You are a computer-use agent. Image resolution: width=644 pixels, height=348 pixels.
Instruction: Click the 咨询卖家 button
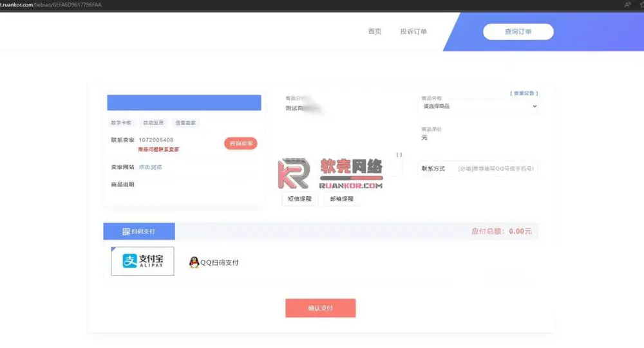click(241, 143)
